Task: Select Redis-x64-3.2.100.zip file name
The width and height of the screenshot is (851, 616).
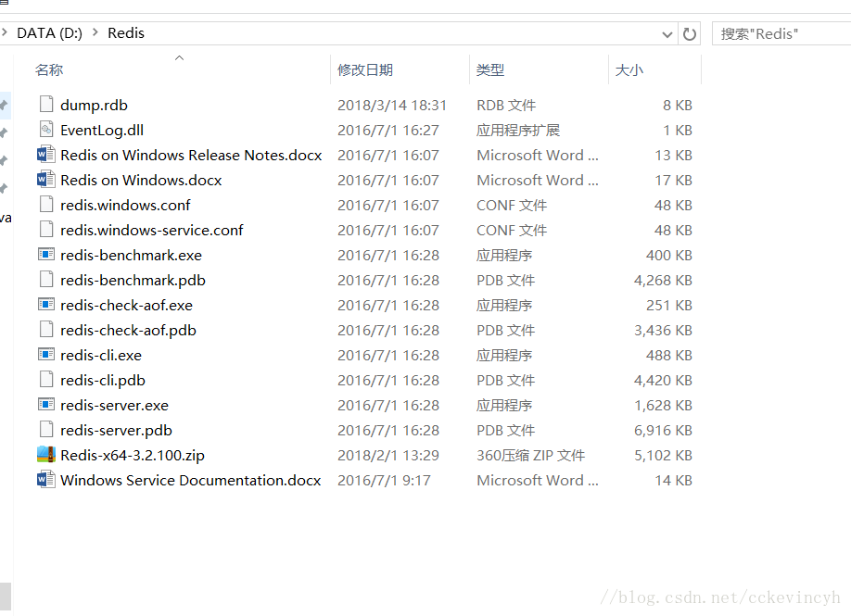Action: pyautogui.click(x=133, y=455)
